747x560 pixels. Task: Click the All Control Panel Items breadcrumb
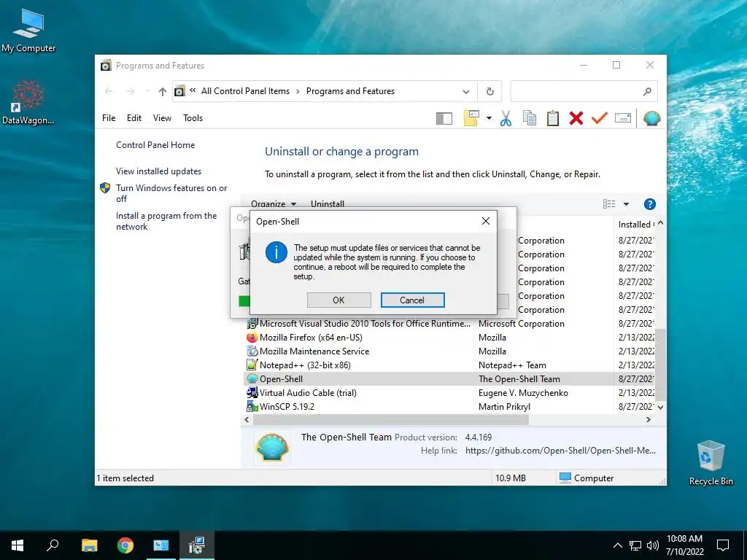pyautogui.click(x=245, y=91)
